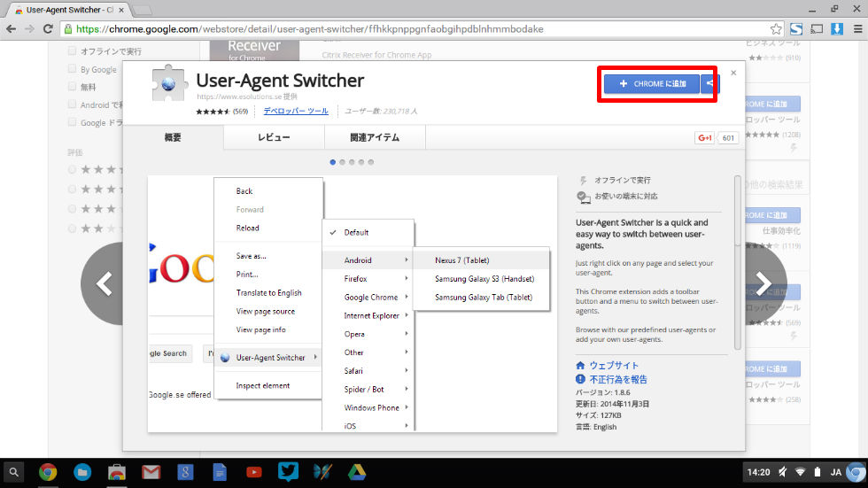
Task: Open the launcher search icon on the shelf
Action: [x=14, y=473]
